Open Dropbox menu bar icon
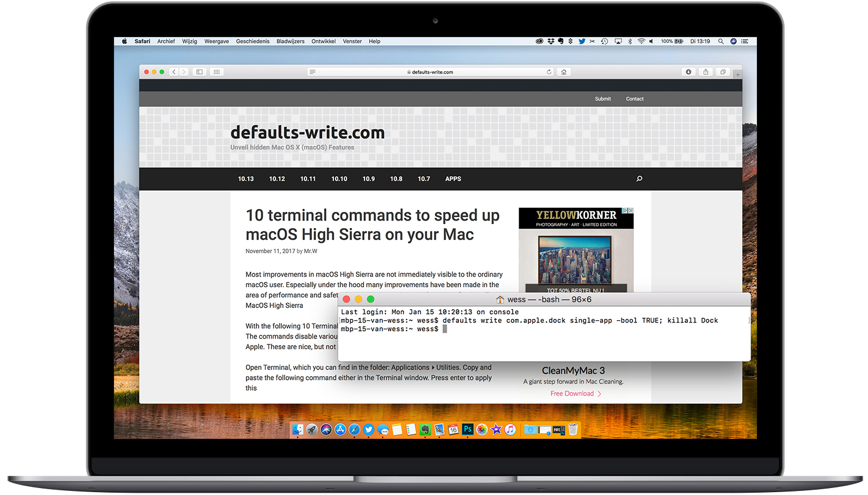 551,41
